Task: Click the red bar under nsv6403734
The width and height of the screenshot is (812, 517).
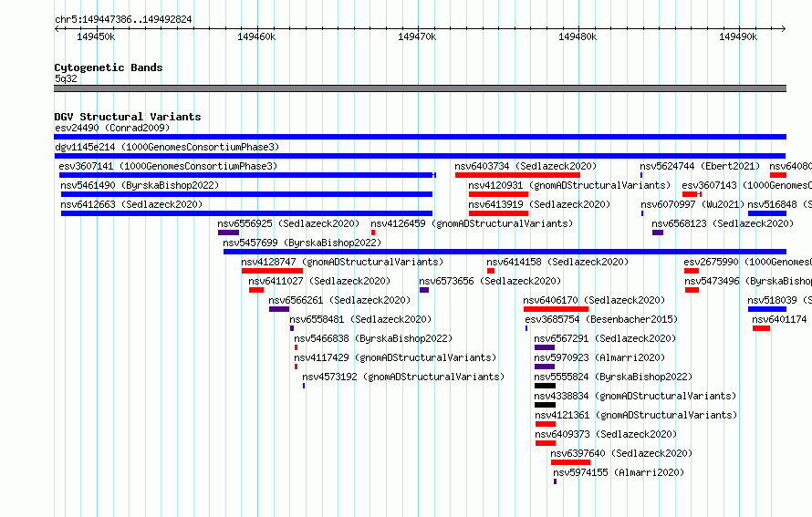Action: click(517, 175)
